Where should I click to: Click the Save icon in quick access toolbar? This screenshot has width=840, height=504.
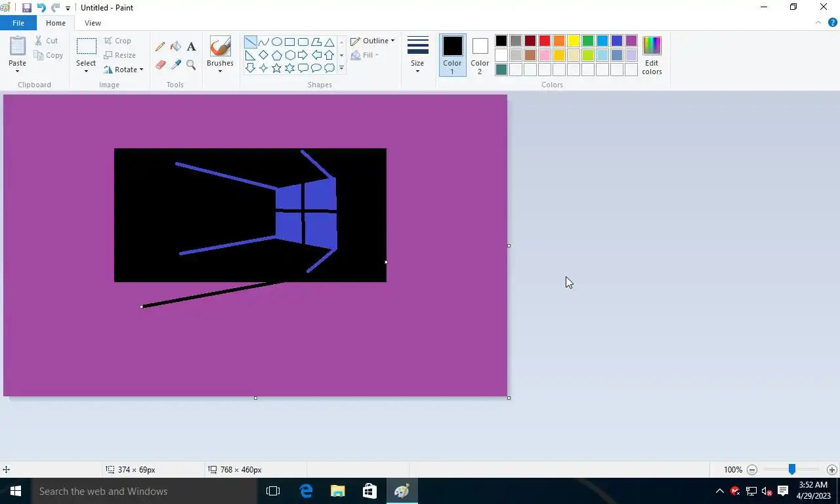(x=27, y=8)
